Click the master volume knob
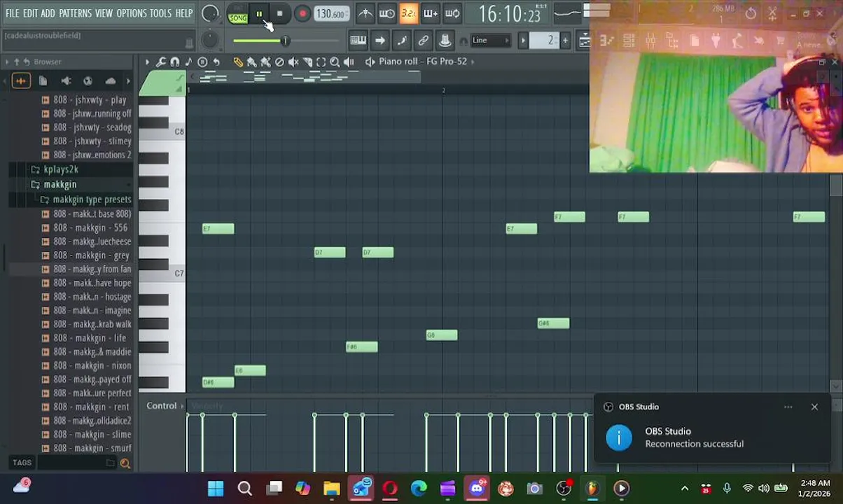The height and width of the screenshot is (504, 843). coord(210,13)
